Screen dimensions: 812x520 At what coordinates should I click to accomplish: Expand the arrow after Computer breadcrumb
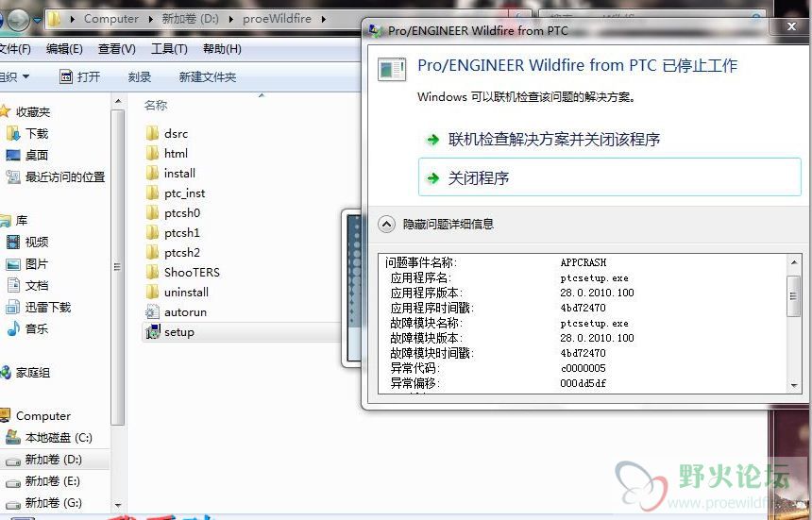tap(151, 19)
